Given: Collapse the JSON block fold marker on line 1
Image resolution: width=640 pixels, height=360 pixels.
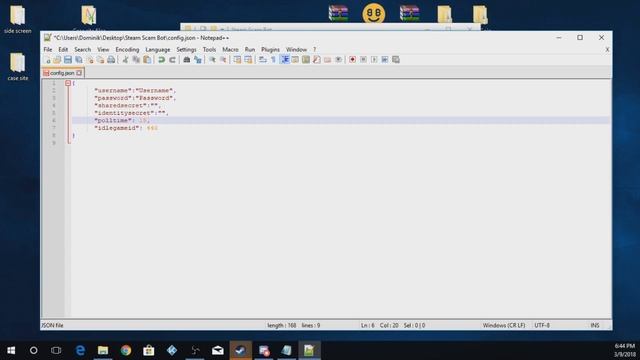Looking at the screenshot, I should [x=68, y=83].
